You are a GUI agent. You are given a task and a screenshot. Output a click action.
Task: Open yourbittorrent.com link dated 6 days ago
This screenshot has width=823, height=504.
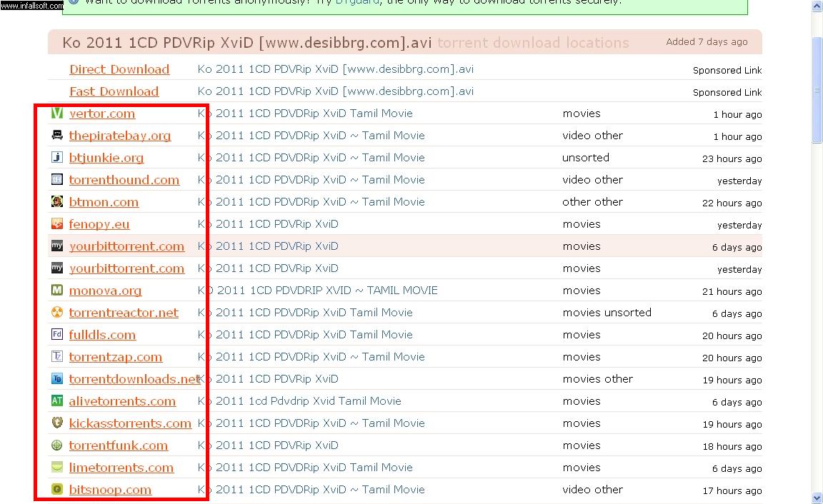[126, 246]
